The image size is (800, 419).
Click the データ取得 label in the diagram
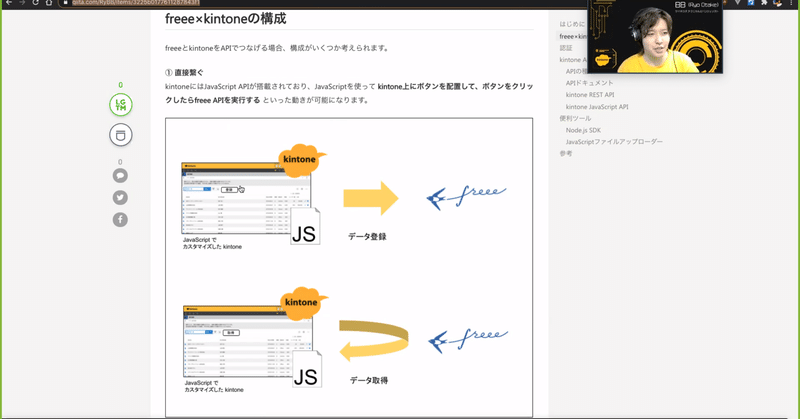(x=369, y=380)
